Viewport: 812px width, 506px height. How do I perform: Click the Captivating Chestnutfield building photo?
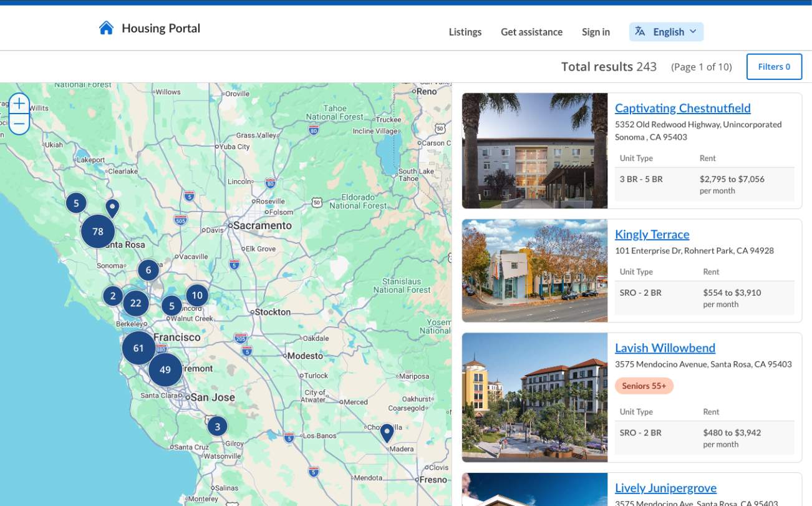535,151
